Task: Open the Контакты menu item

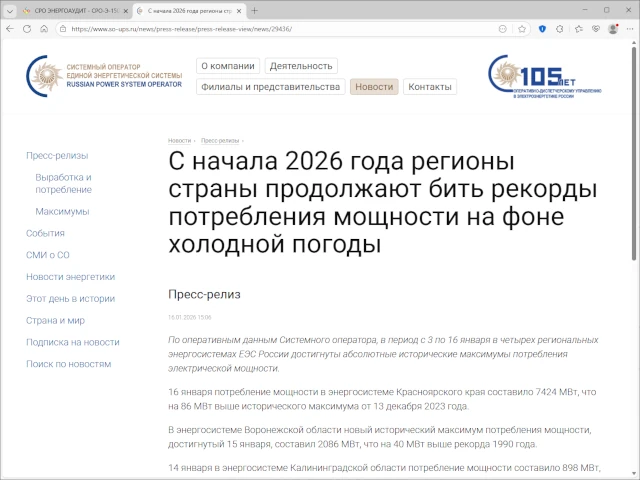Action: tap(430, 87)
